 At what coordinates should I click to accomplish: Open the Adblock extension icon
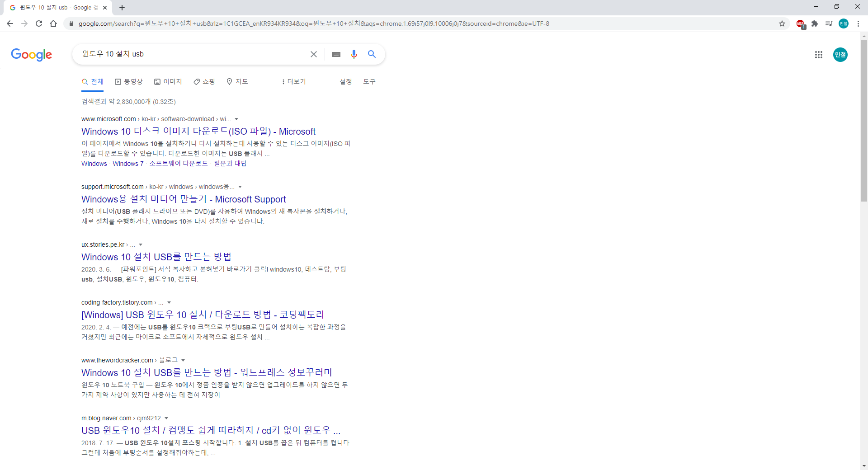pos(801,23)
